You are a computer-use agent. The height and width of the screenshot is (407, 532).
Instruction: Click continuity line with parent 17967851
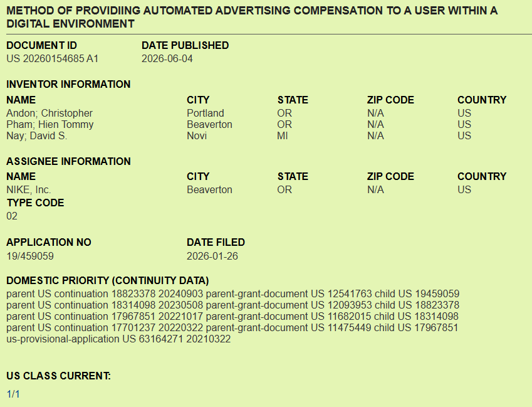pyautogui.click(x=232, y=316)
